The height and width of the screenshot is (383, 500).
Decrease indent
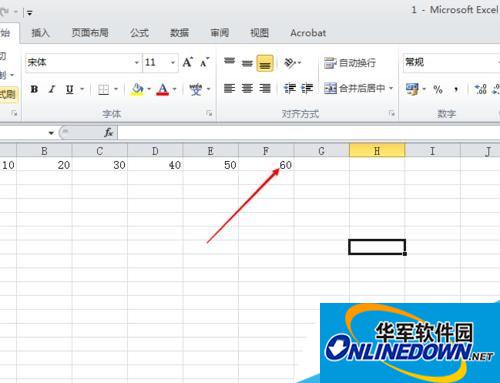click(290, 88)
